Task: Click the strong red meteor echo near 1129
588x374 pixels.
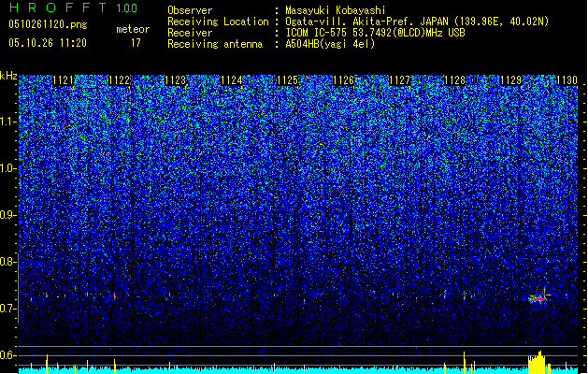Action: pos(538,299)
